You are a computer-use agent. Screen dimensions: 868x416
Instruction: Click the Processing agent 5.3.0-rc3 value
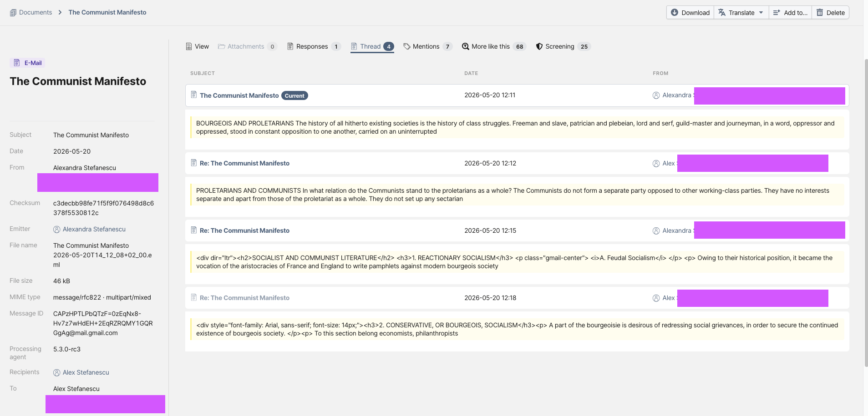pyautogui.click(x=67, y=349)
